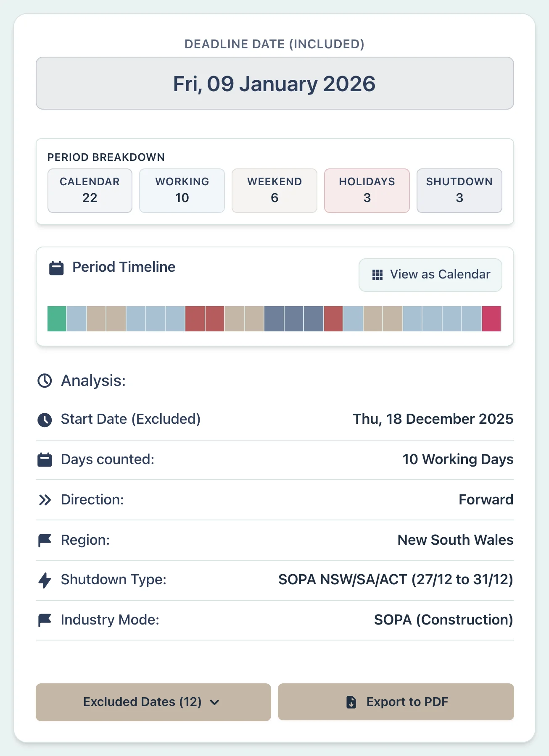Click the clock icon next to Analysis

(44, 381)
